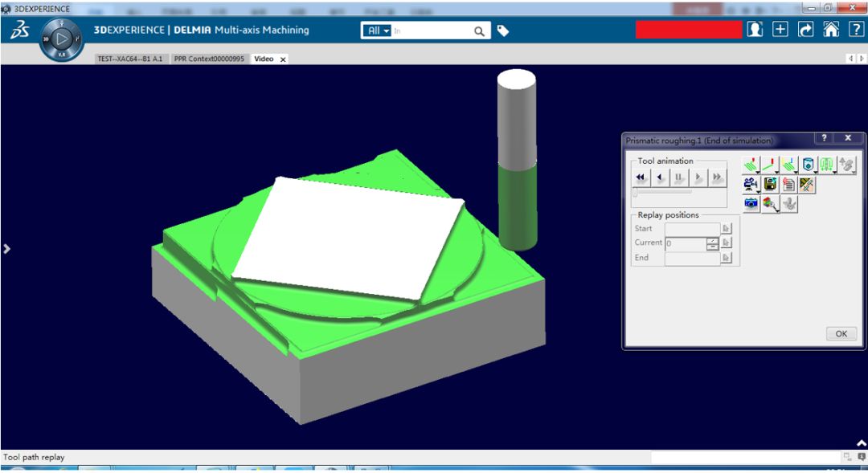Pause the tool animation
Screen dimensions: 868x473
pyautogui.click(x=678, y=177)
